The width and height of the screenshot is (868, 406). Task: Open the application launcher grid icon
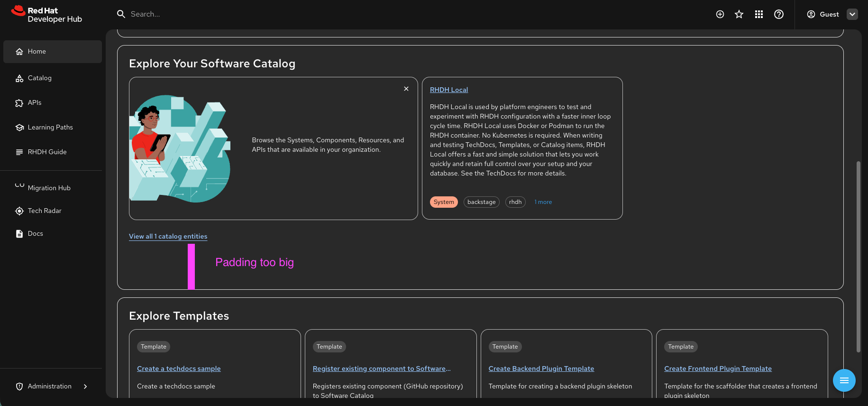tap(759, 14)
